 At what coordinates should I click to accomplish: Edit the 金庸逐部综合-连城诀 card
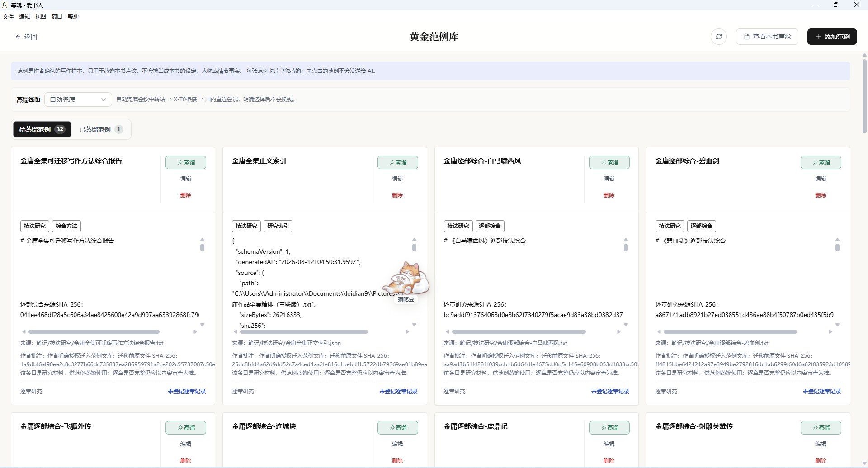(x=397, y=444)
